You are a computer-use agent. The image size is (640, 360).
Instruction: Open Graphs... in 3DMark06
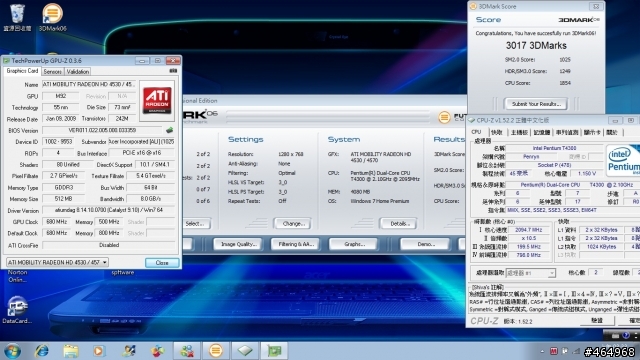354,244
